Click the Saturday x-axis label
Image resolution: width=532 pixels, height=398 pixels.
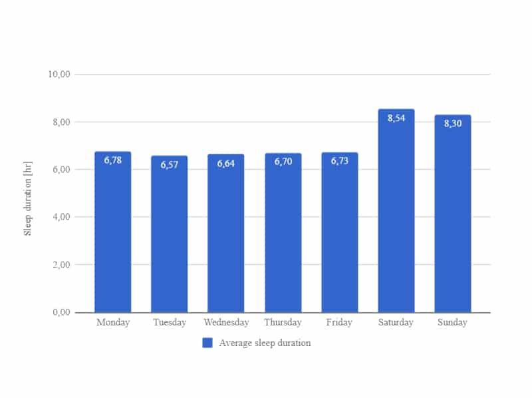396,322
